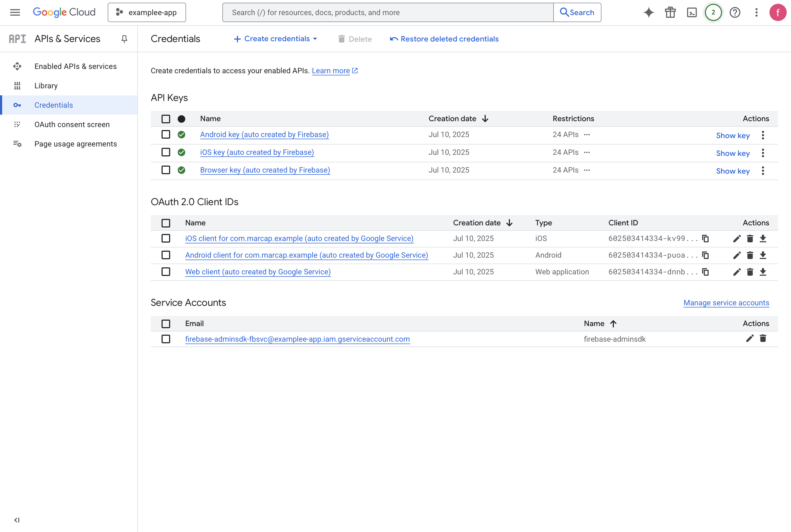Pin the APIs & Services menu
Viewport: 791px width, 532px height.
[124, 39]
